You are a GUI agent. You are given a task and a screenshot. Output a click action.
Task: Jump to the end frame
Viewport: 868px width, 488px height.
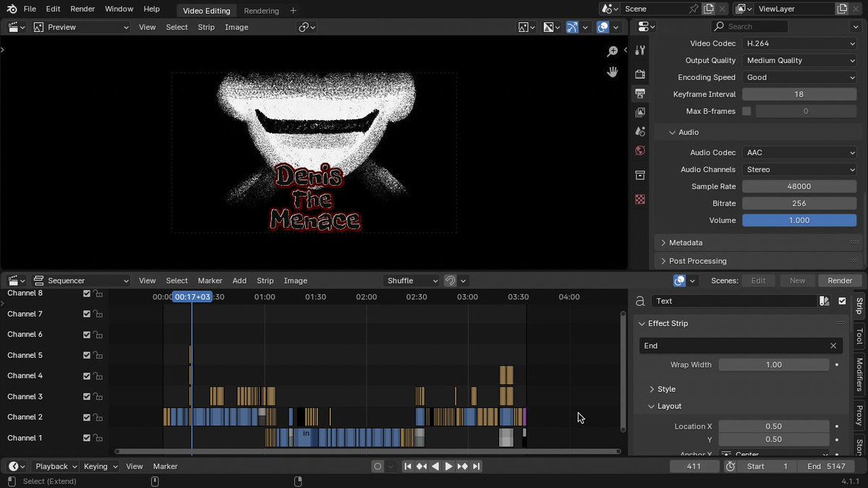click(x=476, y=466)
